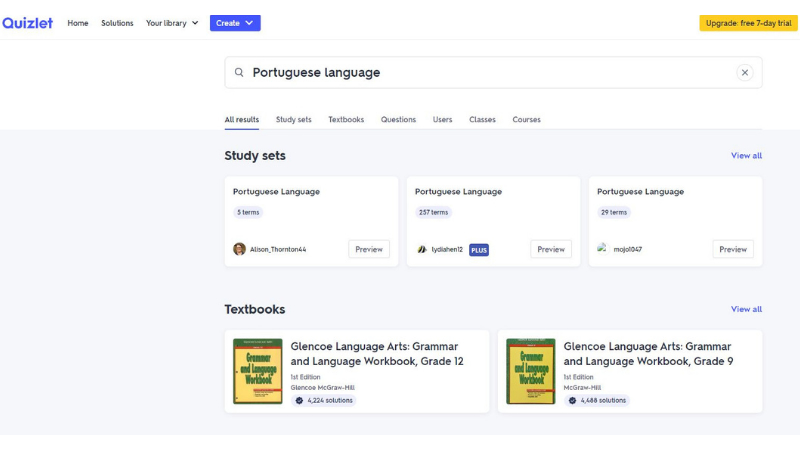Open Solutions in the navigation
This screenshot has width=800, height=450.
(117, 23)
